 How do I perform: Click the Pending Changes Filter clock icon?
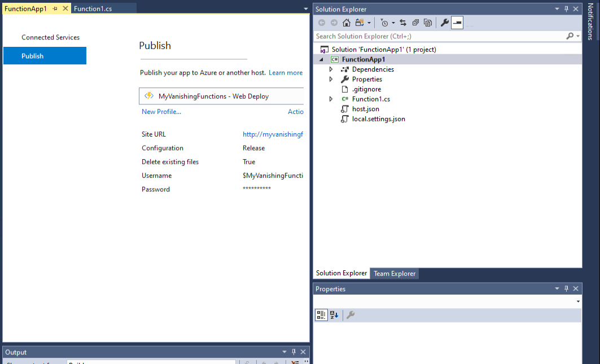tap(384, 23)
